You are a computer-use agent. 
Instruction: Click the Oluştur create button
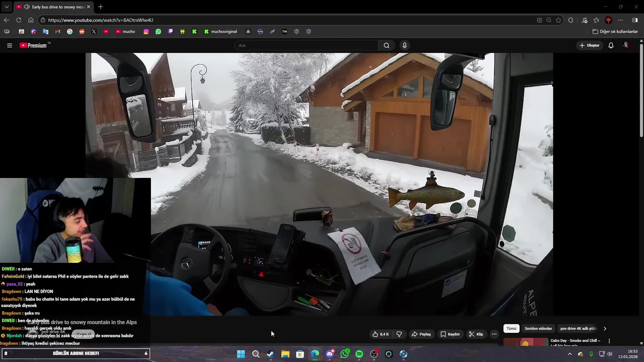click(589, 45)
